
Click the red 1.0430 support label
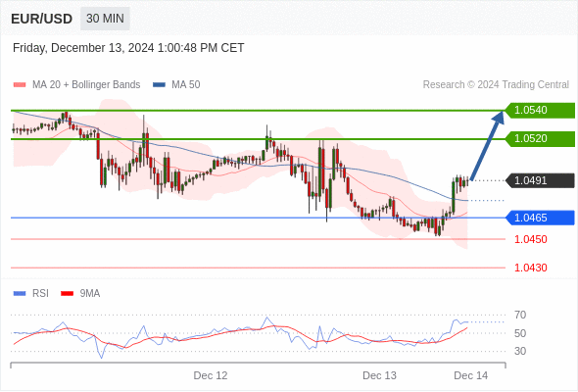click(530, 268)
